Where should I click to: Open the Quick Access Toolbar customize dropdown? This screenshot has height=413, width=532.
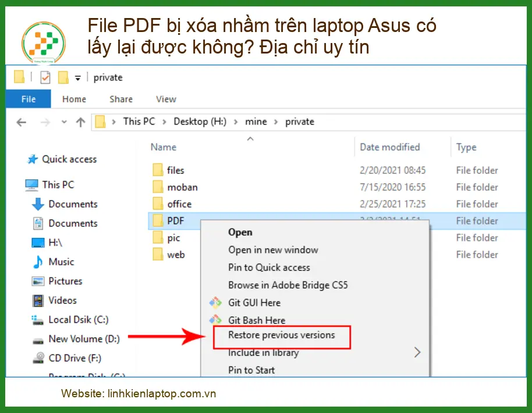[x=77, y=78]
